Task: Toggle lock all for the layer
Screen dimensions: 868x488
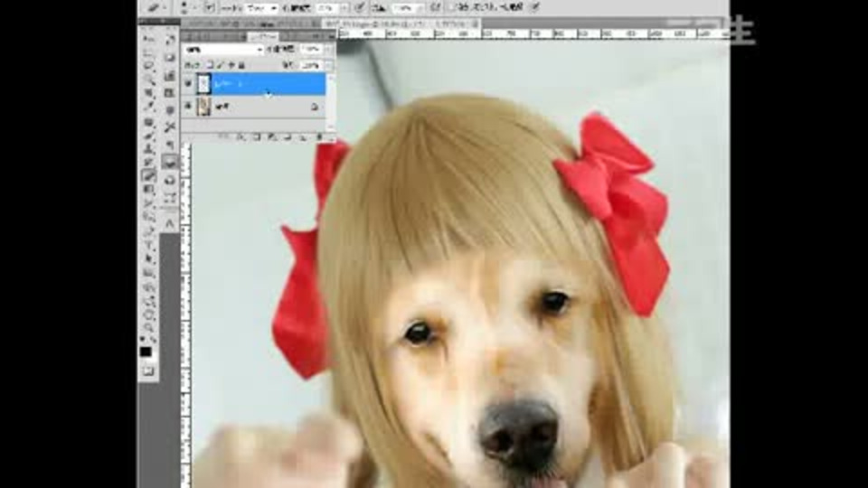Action: 241,65
